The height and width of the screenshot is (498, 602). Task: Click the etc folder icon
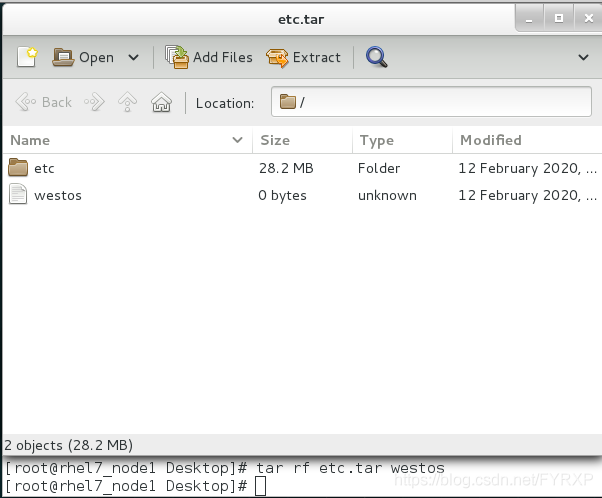(x=18, y=167)
